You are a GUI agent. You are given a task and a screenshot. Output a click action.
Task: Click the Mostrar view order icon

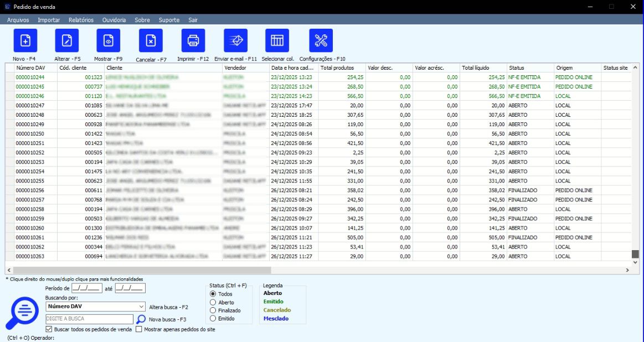(109, 41)
